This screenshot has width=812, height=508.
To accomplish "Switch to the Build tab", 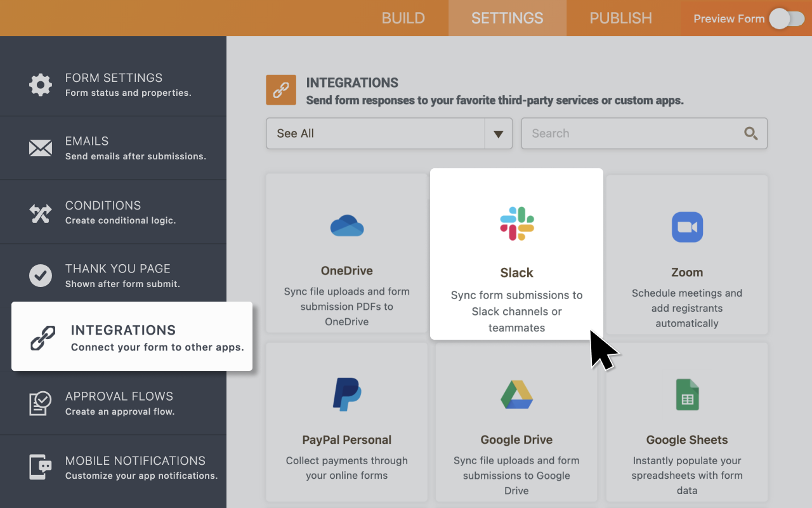I will [x=403, y=18].
